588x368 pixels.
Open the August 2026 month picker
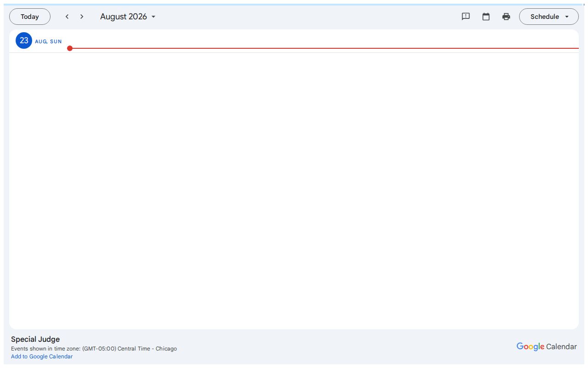128,17
